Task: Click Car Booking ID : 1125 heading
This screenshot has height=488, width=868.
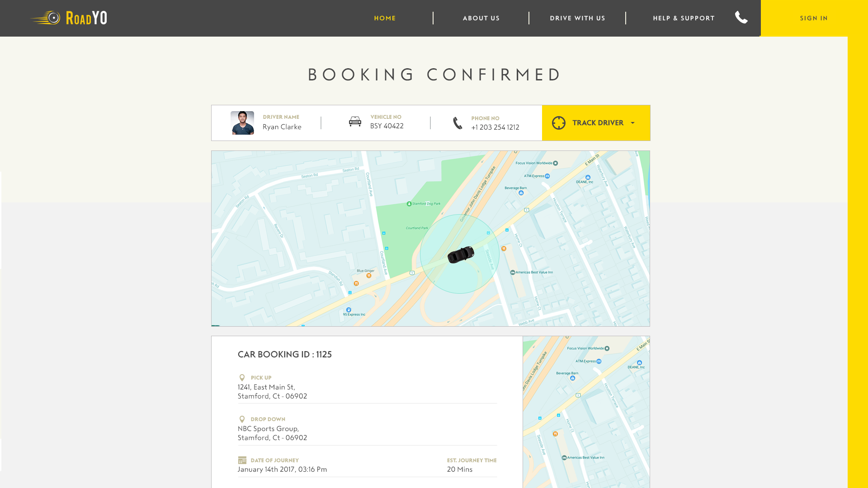Action: pos(285,354)
